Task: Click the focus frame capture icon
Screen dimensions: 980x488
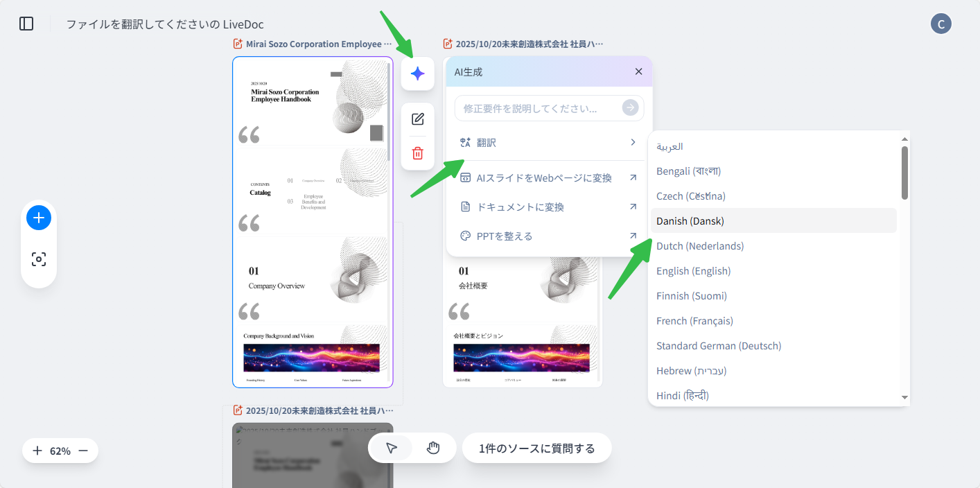Action: tap(39, 259)
